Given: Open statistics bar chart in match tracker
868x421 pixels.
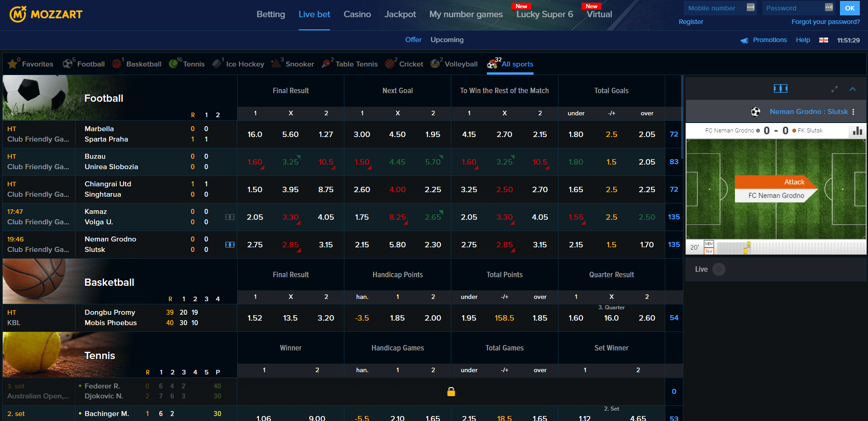Looking at the screenshot, I should [x=857, y=131].
